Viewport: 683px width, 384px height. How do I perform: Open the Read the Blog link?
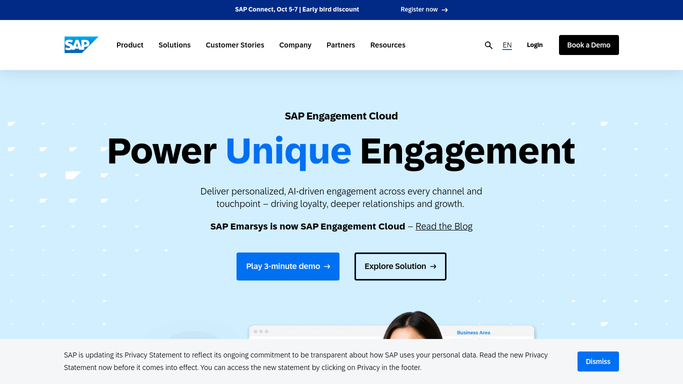(444, 226)
